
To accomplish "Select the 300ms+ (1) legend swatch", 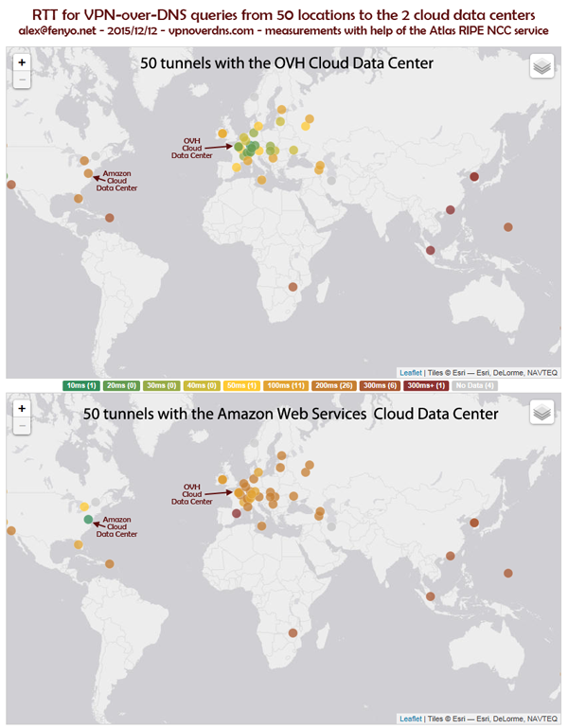I will click(427, 385).
